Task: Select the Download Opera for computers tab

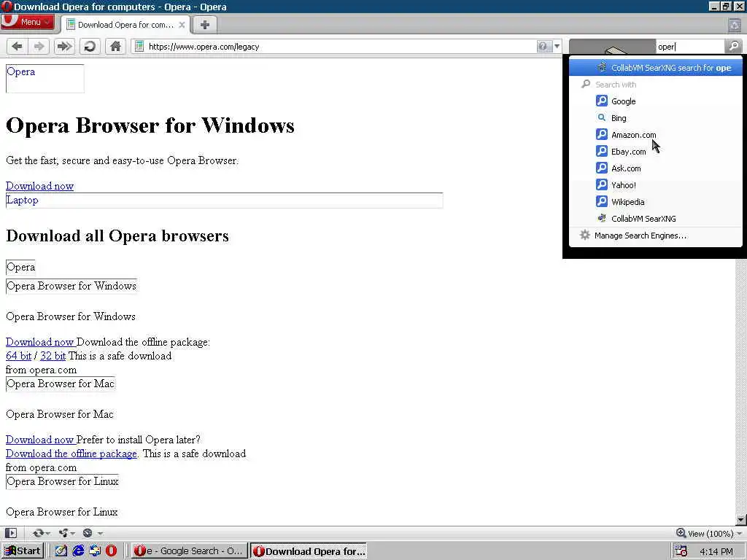Action: pyautogui.click(x=125, y=25)
